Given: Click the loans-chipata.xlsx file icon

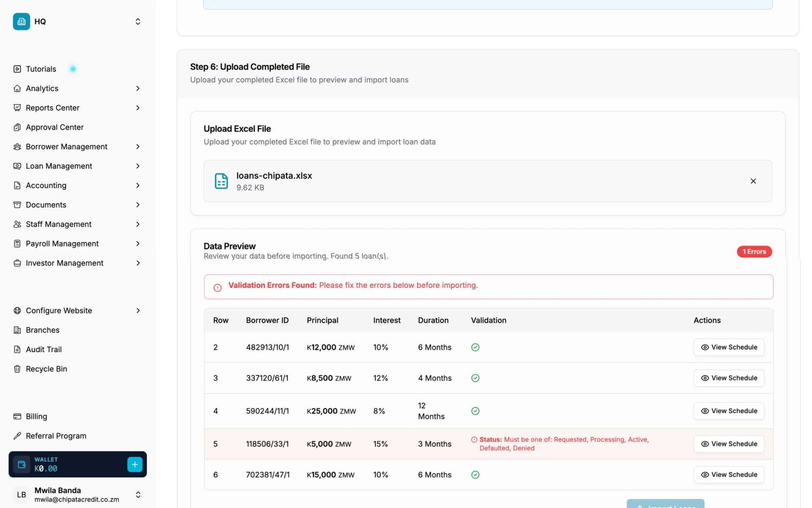Looking at the screenshot, I should coord(221,181).
